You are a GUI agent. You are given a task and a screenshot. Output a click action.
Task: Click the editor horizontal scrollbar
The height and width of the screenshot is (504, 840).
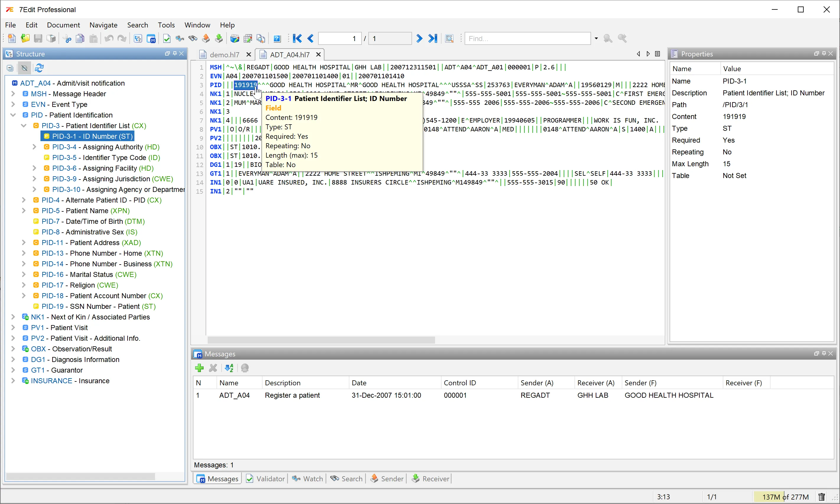click(321, 340)
